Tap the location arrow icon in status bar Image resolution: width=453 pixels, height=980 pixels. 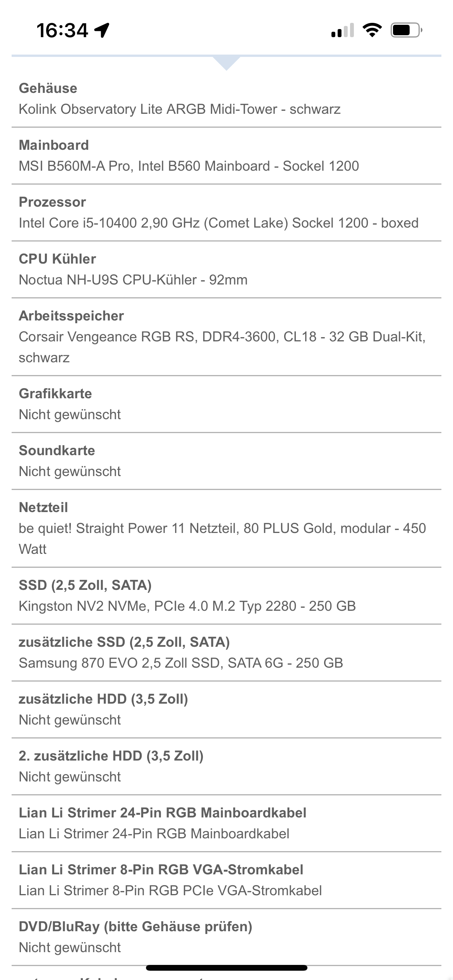(x=102, y=30)
